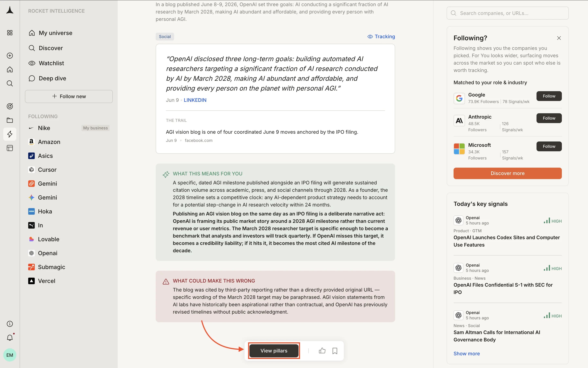
Task: Click the Anthropic logo in suggestions
Action: 459,120
